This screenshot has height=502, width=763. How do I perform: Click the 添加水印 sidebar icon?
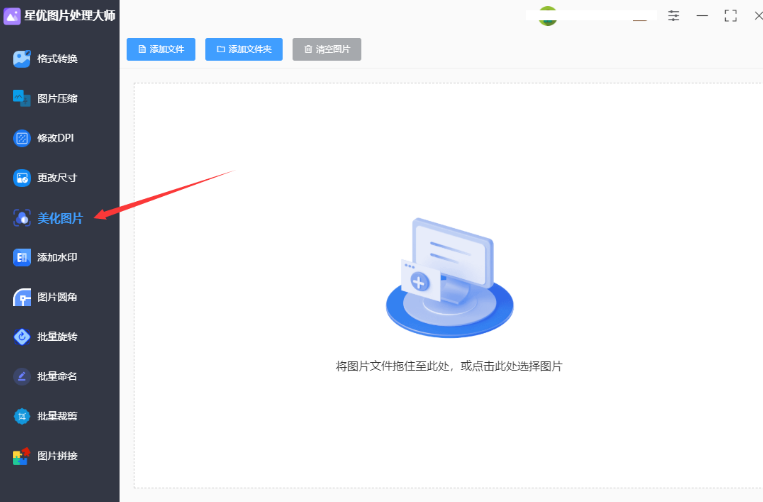[21, 257]
